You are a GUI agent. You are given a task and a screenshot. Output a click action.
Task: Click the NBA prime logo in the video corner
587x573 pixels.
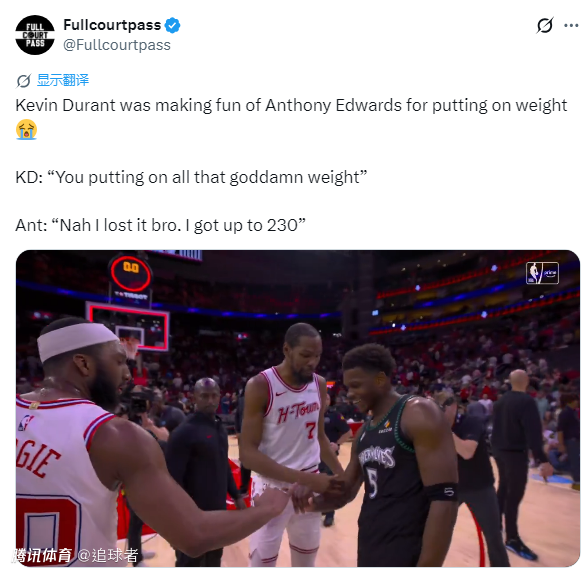pos(542,273)
